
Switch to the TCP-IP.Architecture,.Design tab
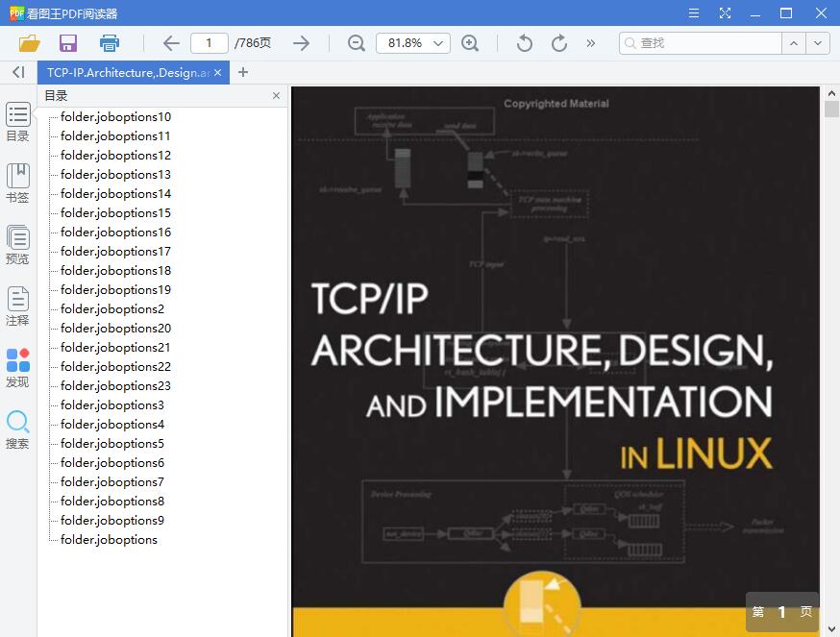125,71
